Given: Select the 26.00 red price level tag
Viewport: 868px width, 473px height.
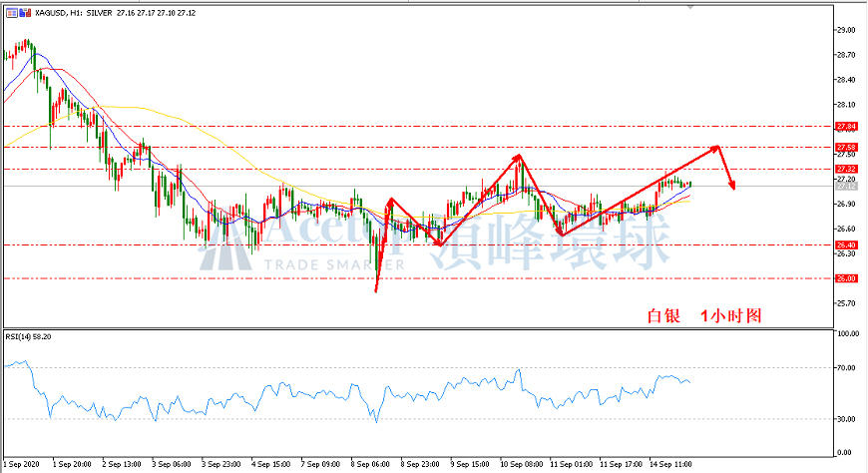Looking at the screenshot, I should coord(846,278).
